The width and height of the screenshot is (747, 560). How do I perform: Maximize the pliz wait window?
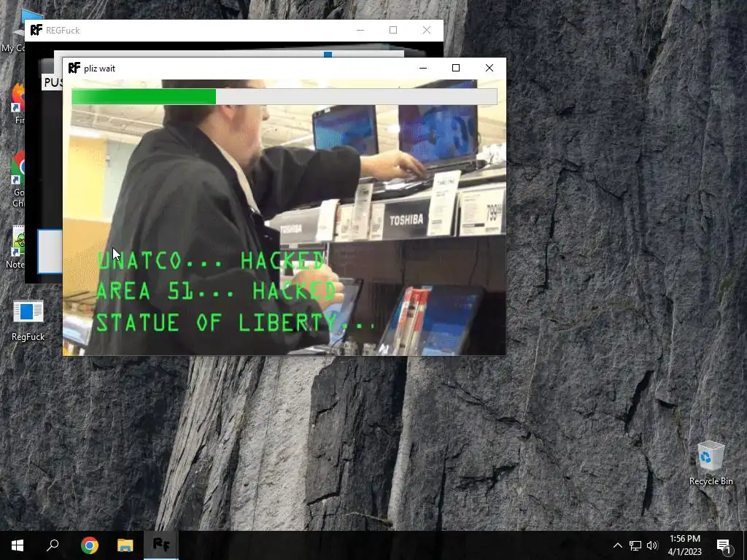pyautogui.click(x=456, y=68)
